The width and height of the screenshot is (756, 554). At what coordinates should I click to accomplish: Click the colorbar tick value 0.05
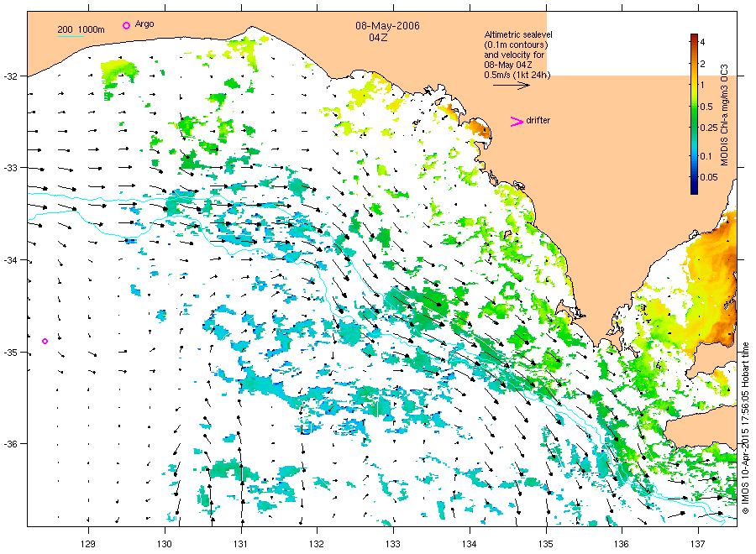709,177
